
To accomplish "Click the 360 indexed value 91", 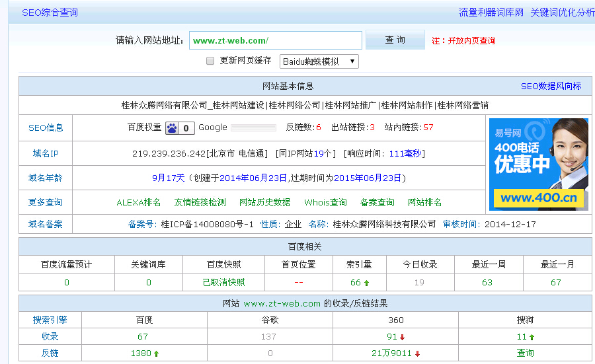I will click(x=392, y=337).
